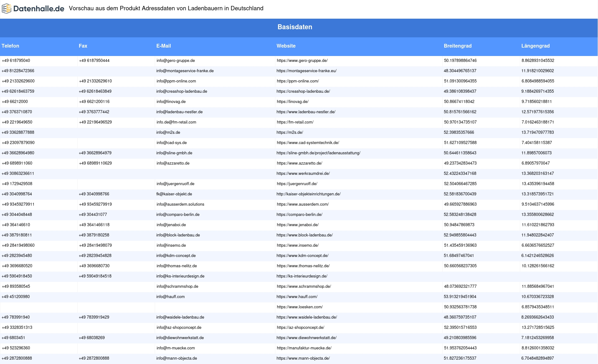Click email info@thomas-nelitz.de
The width and height of the screenshot is (598, 364).
tap(177, 266)
